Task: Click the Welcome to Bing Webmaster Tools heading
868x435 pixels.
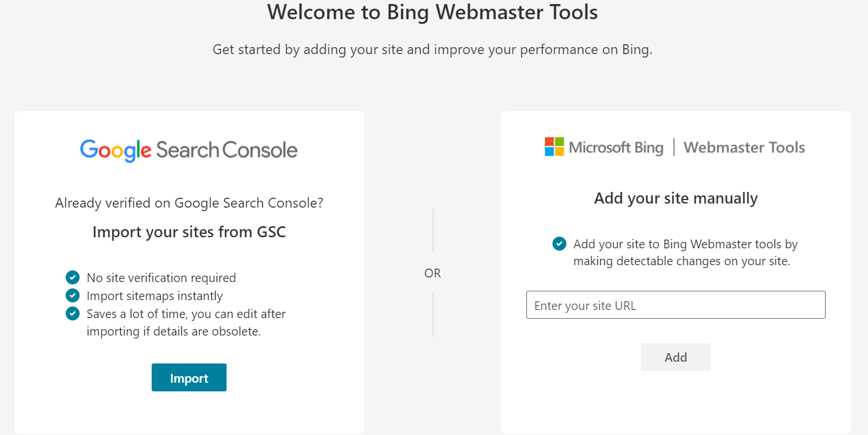Action: click(x=433, y=13)
